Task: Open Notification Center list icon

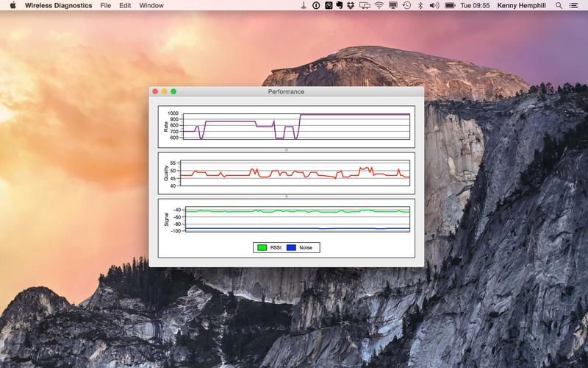Action: [573, 6]
